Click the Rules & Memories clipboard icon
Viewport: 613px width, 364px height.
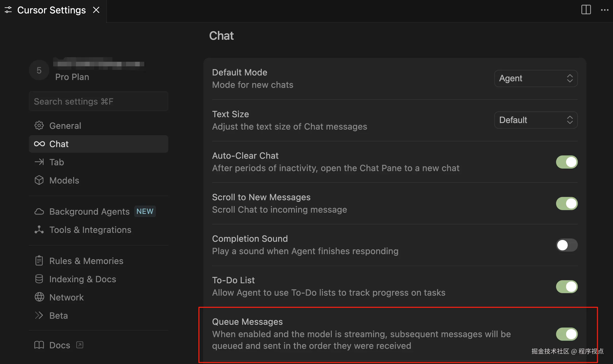(x=39, y=261)
